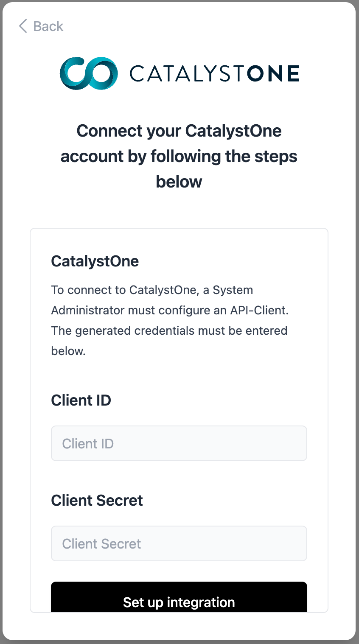The height and width of the screenshot is (644, 359).
Task: Click the CatalystOne card title
Action: [x=95, y=261]
